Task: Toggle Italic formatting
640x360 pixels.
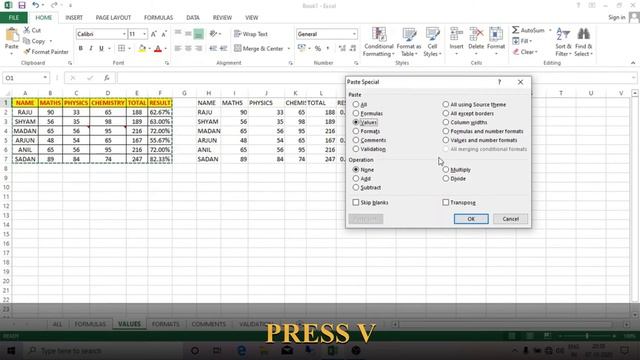Action: coord(91,49)
